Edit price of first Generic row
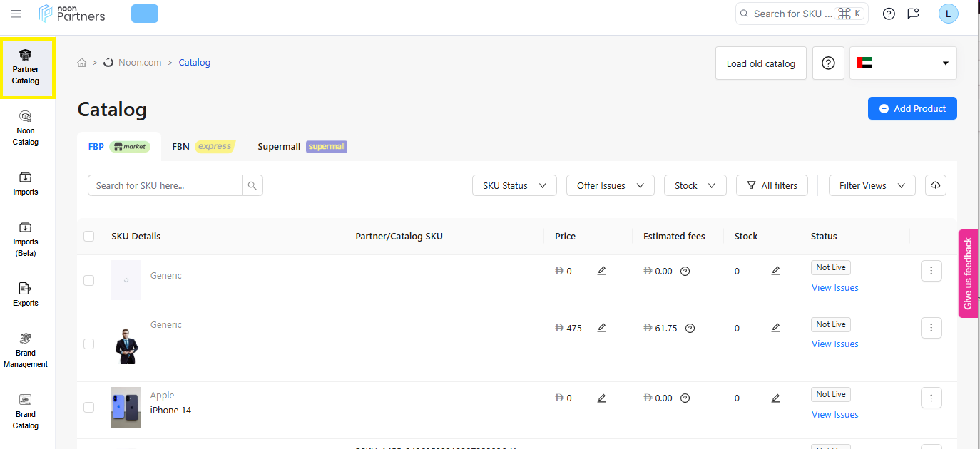The width and height of the screenshot is (980, 449). 601,271
